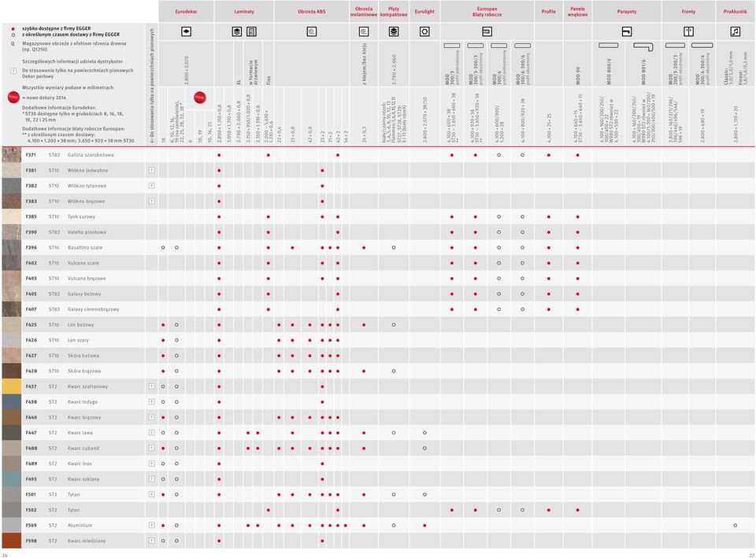The image size is (756, 558).
Task: Open the Obrzeża ABS column header
Action: tap(312, 12)
